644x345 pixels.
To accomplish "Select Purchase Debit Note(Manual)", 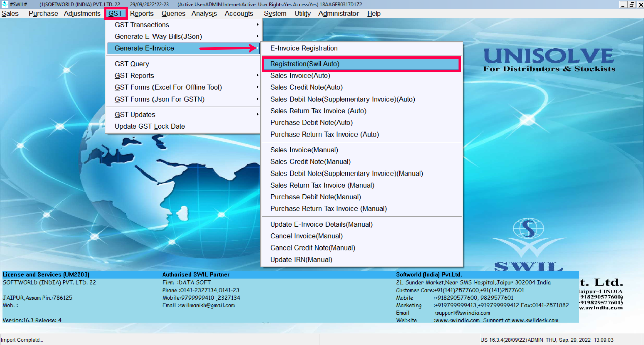I will tap(362, 197).
